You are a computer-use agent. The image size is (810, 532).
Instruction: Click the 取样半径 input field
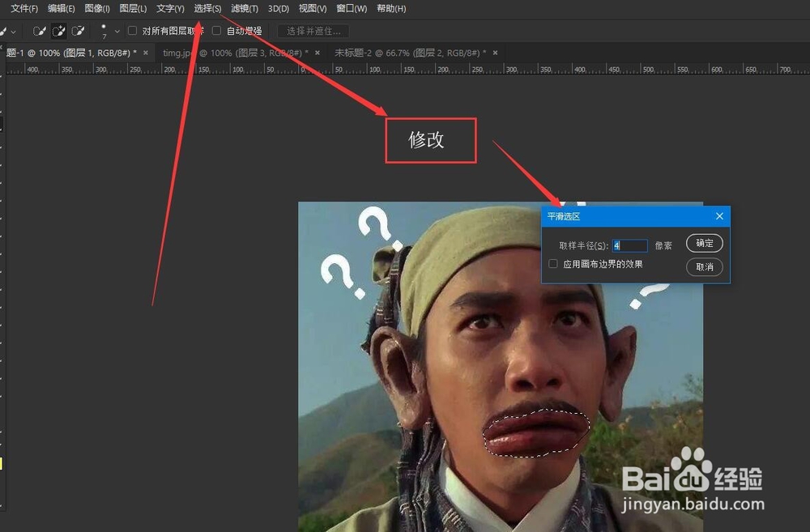629,246
